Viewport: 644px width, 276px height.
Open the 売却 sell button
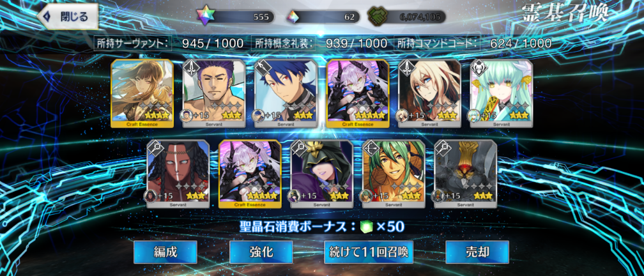tap(477, 252)
